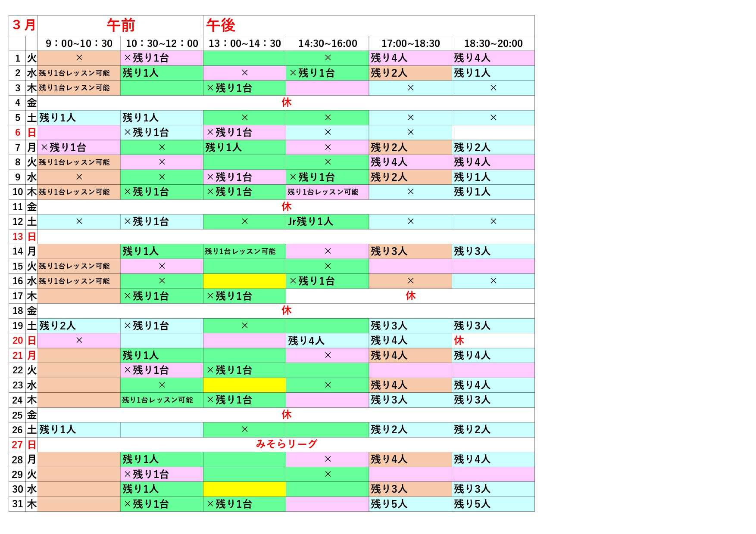Click the yellow 13:00~14:30 cell on the 23rd
756x534 pixels.
[245, 385]
